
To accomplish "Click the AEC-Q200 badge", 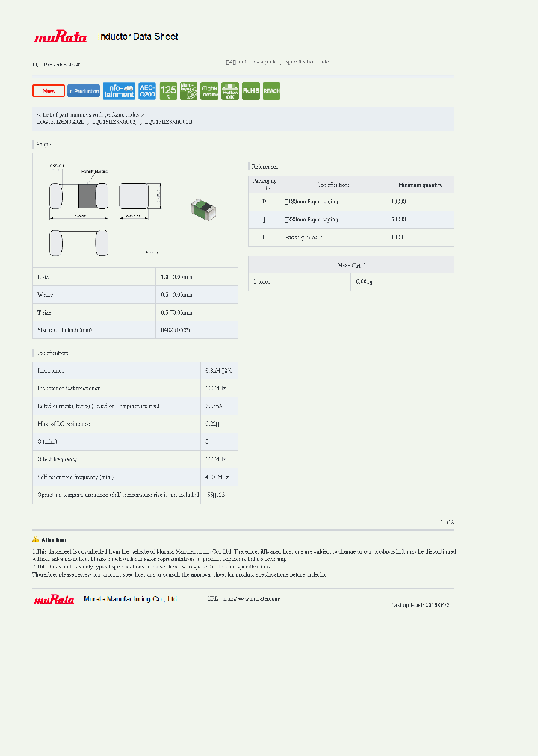I will (x=147, y=90).
